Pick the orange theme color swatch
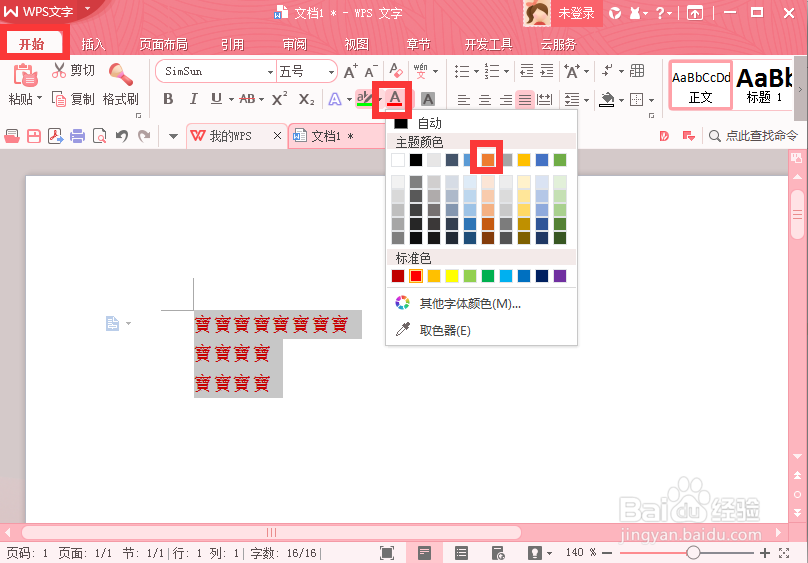 (x=487, y=160)
